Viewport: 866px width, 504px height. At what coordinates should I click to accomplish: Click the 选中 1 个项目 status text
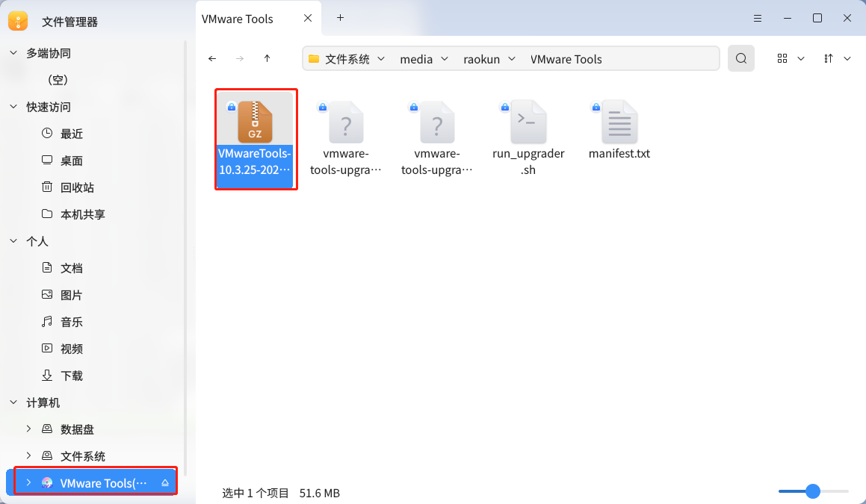click(x=255, y=493)
